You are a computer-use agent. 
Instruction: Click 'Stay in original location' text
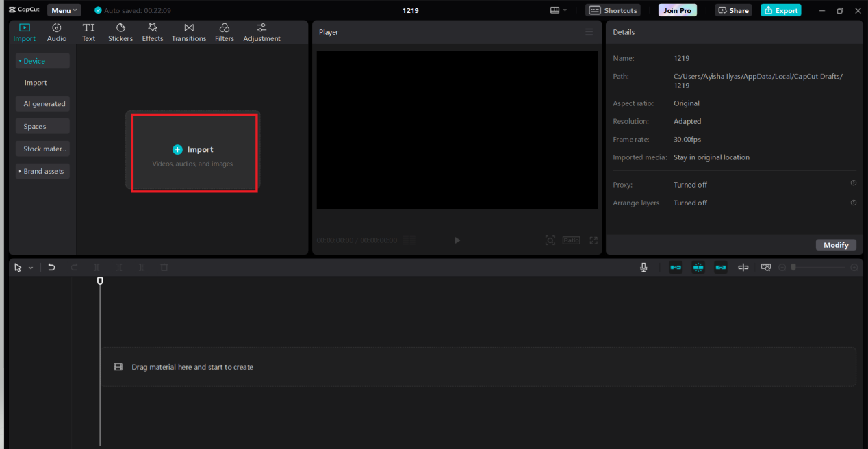pos(711,157)
